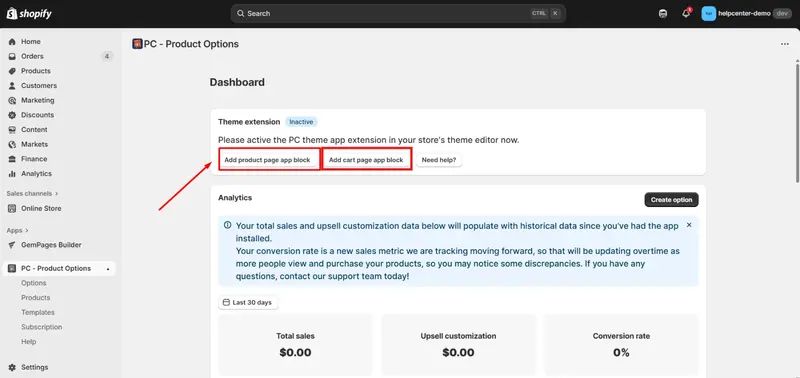The image size is (800, 378).
Task: Open the Options submenu item
Action: coord(34,283)
